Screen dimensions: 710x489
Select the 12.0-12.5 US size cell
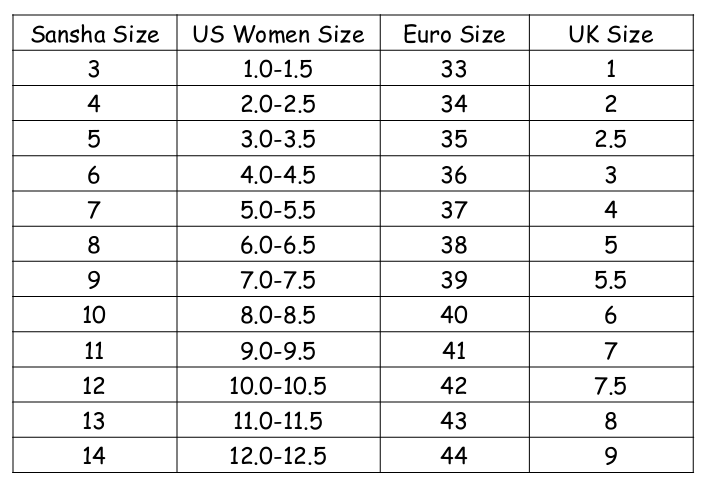278,455
